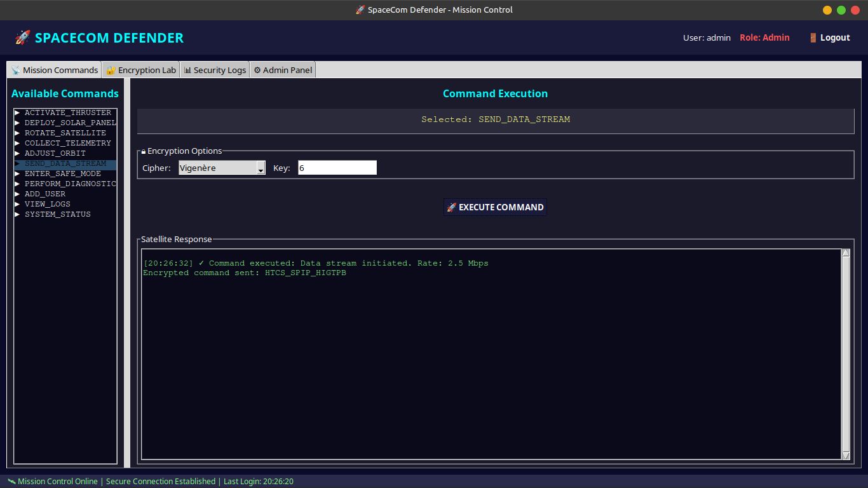Click the lock icon on Encryption Lab tab
Screen dimensions: 868x488
pyautogui.click(x=111, y=70)
